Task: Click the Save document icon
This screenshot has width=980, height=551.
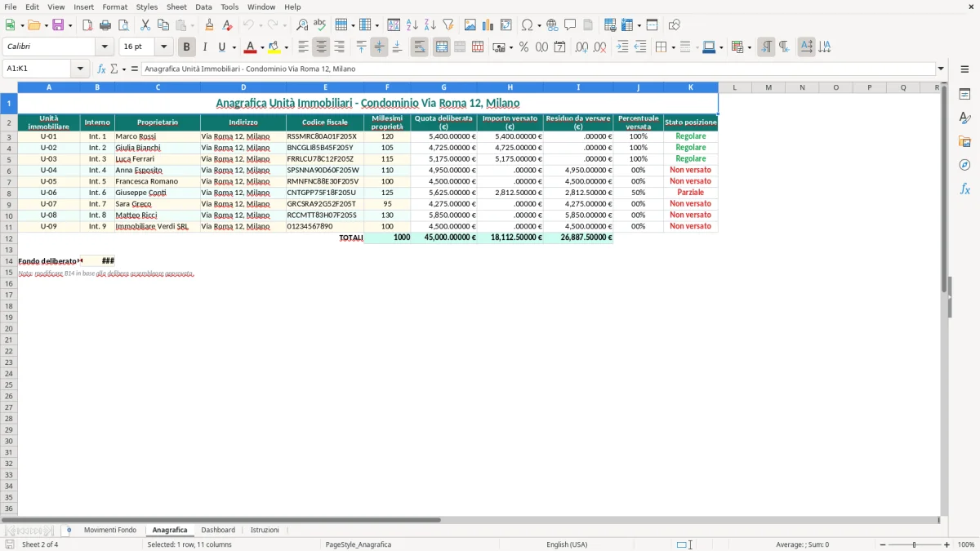Action: coord(58,25)
